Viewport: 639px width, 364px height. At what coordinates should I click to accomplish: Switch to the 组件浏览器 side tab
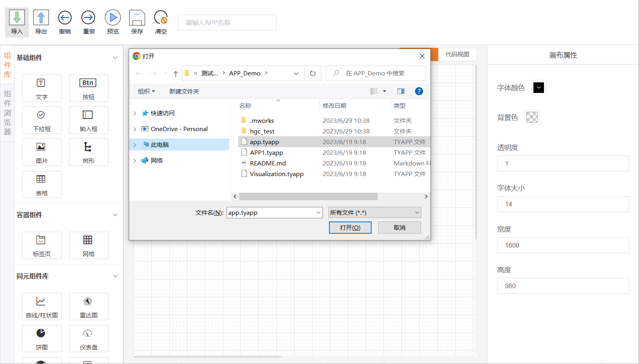(8, 113)
